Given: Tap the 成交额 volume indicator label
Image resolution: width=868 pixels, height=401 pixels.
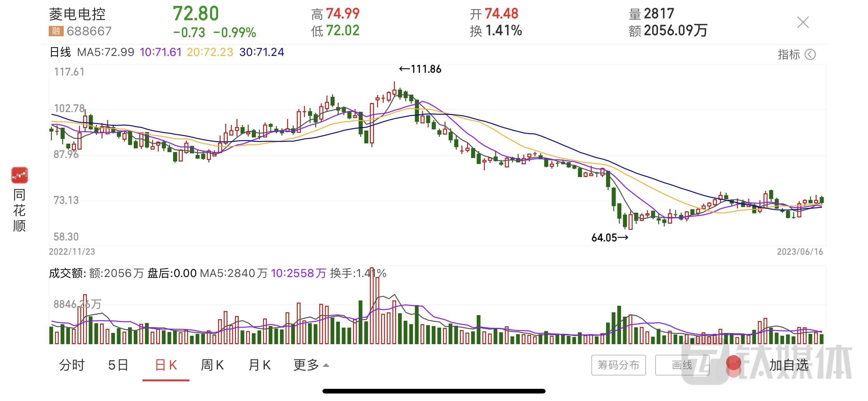Looking at the screenshot, I should pos(67,273).
